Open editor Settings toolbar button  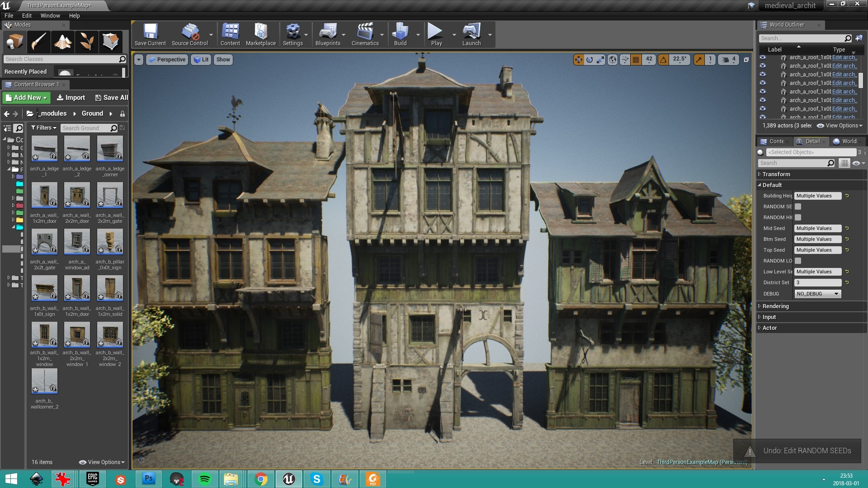click(x=292, y=35)
